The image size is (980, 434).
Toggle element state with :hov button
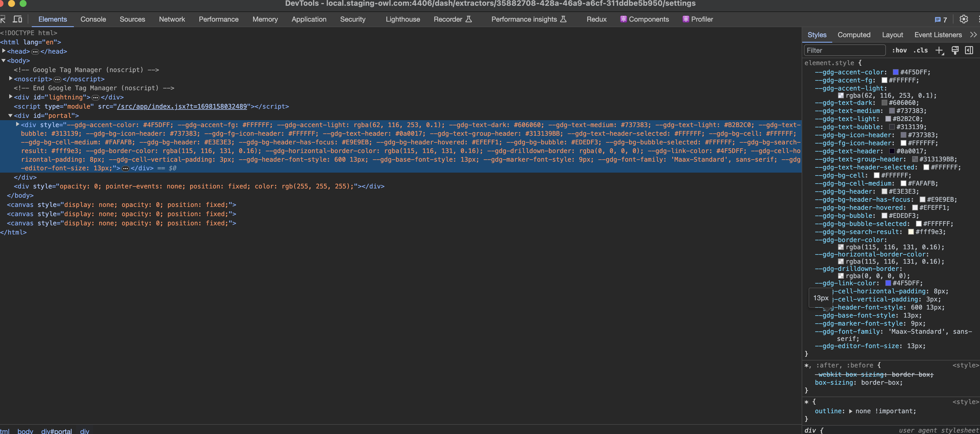[900, 50]
